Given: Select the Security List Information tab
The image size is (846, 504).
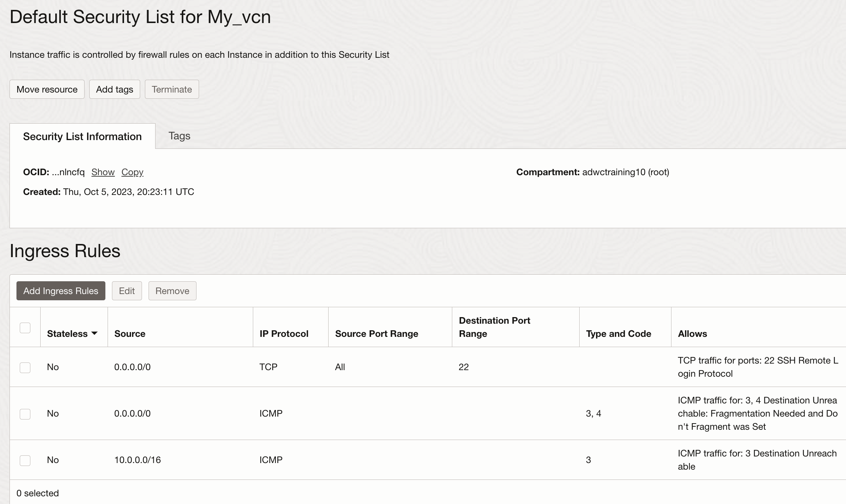Looking at the screenshot, I should coord(82,136).
